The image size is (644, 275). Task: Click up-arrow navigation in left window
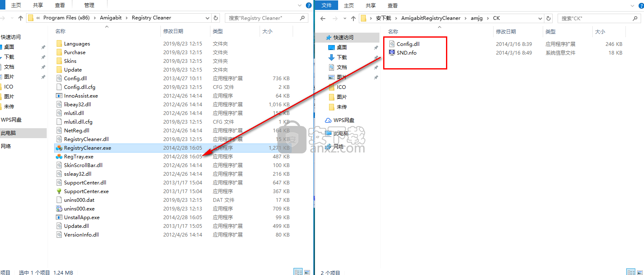point(20,18)
